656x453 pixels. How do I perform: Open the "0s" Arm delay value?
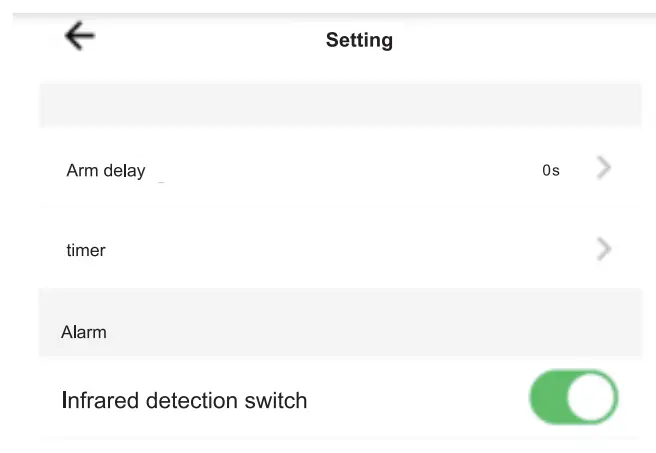click(x=551, y=171)
